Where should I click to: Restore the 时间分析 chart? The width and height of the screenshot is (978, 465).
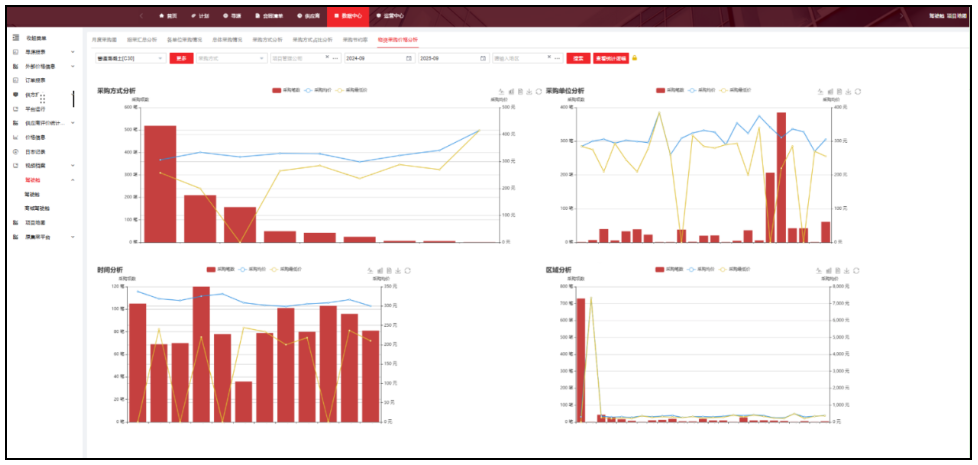(407, 271)
